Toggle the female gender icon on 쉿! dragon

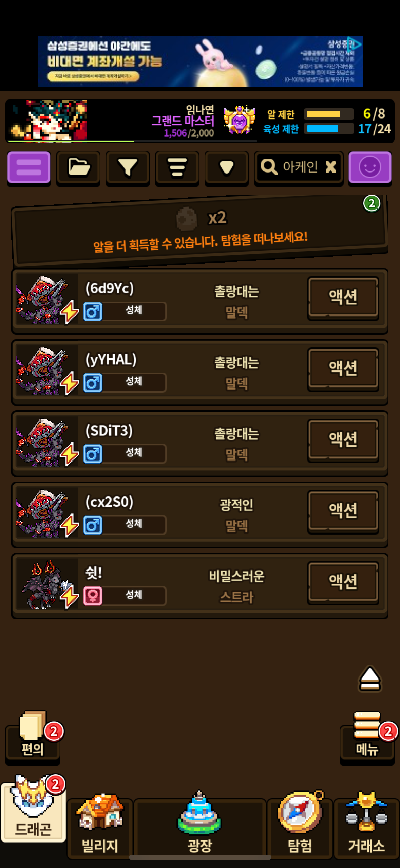pos(93,596)
